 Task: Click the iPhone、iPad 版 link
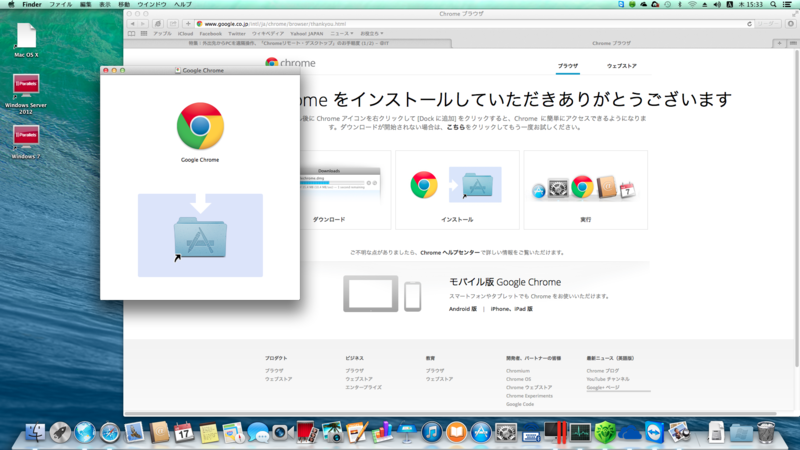pyautogui.click(x=511, y=309)
